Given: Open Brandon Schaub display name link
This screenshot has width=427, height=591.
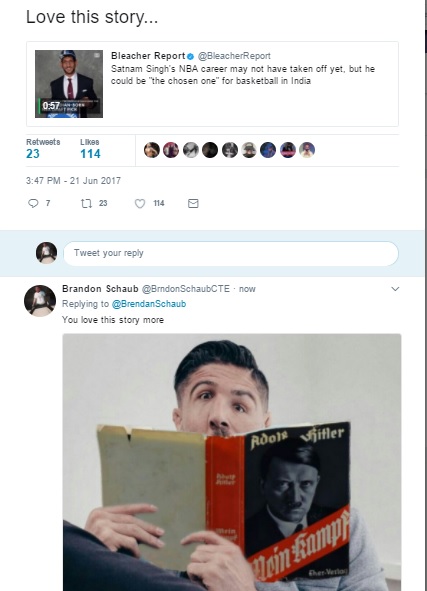Looking at the screenshot, I should (100, 289).
